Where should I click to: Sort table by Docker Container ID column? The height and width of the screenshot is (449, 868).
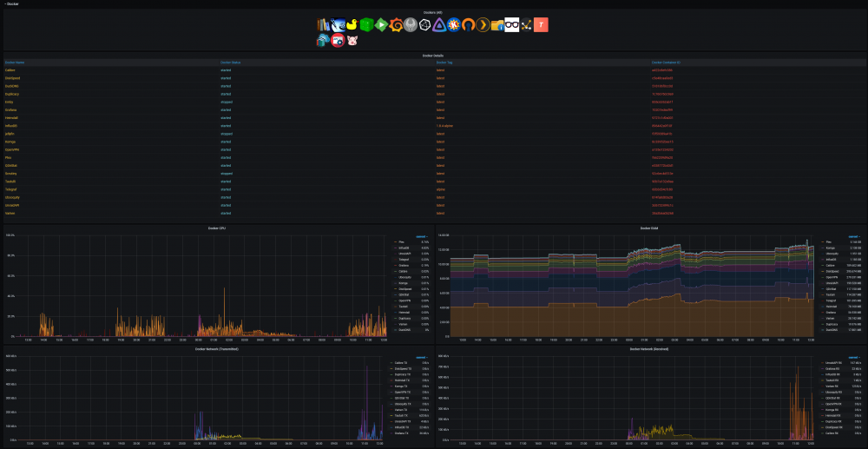click(666, 63)
